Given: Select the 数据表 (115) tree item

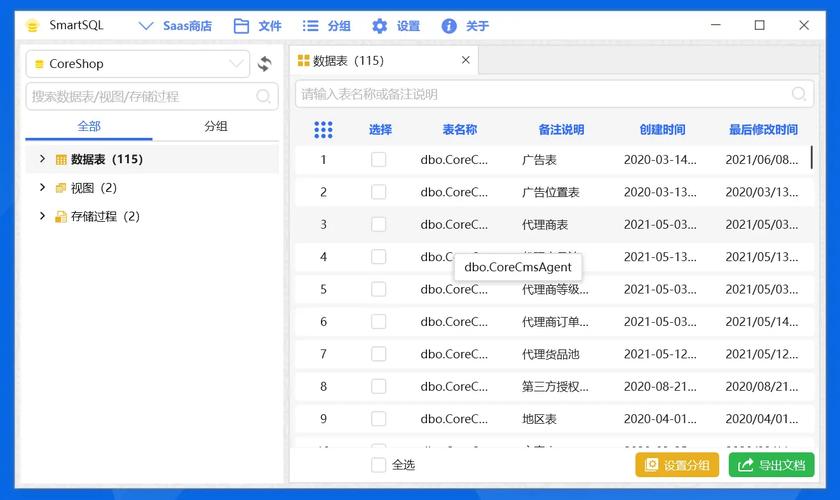Looking at the screenshot, I should click(x=152, y=159).
